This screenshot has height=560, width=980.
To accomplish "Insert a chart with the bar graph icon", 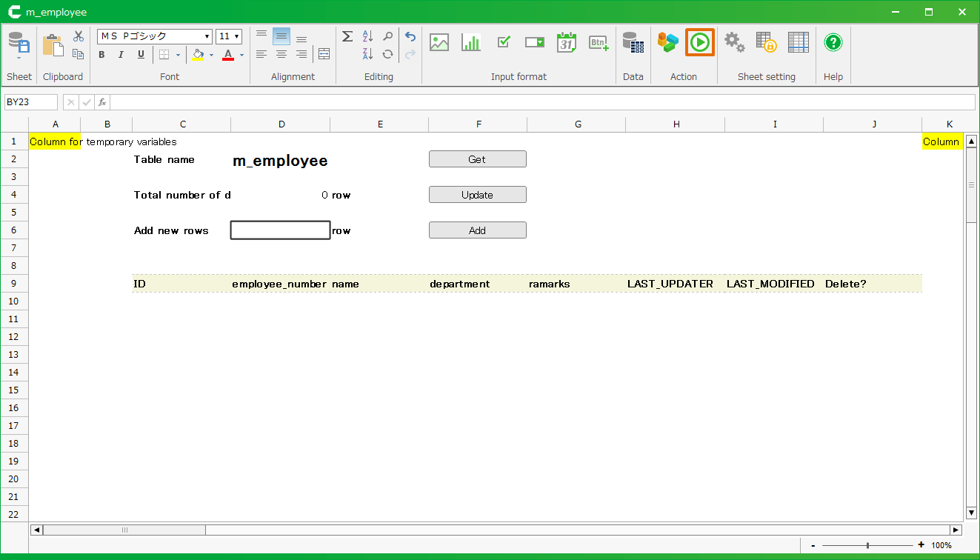I will click(471, 42).
